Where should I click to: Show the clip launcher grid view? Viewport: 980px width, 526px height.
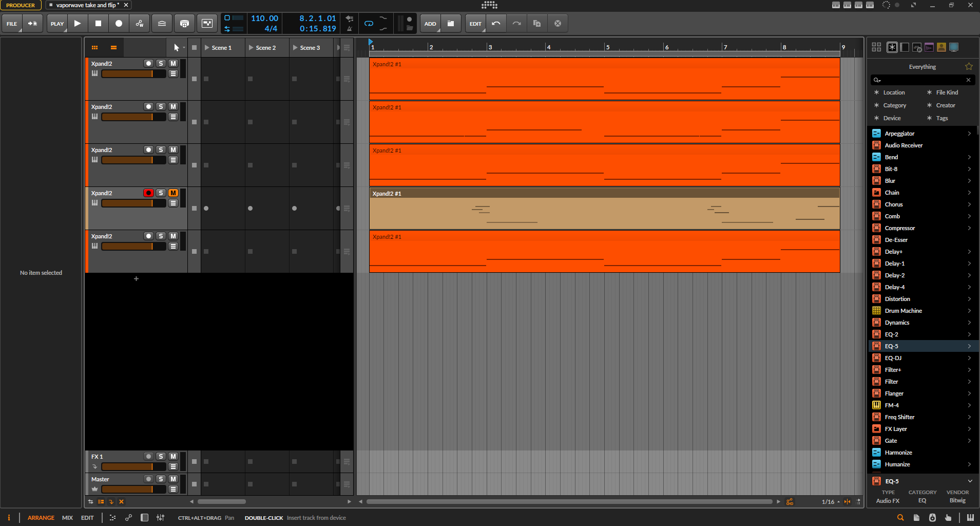coord(94,48)
